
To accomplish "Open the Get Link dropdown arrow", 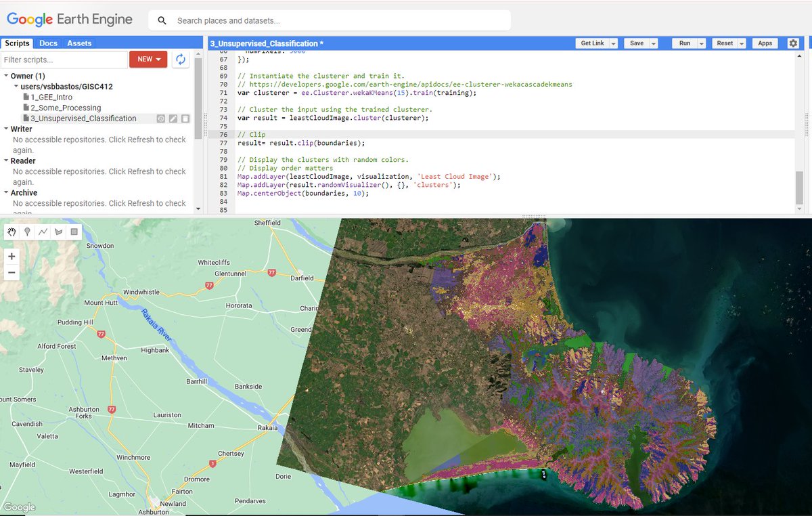I will (613, 43).
